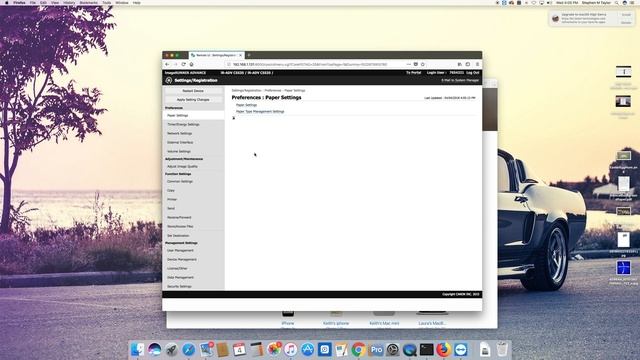This screenshot has width=640, height=360.
Task: Open the page actions ellipsis in address bar
Action: point(409,64)
